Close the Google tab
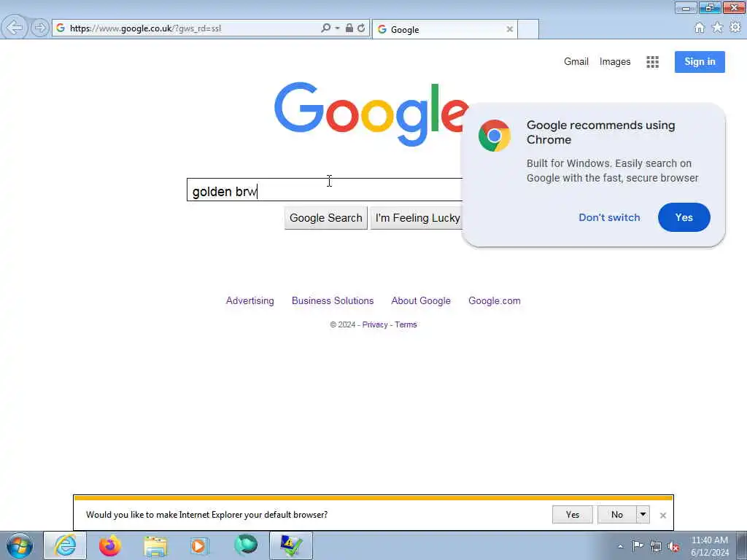747x560 pixels. click(510, 29)
